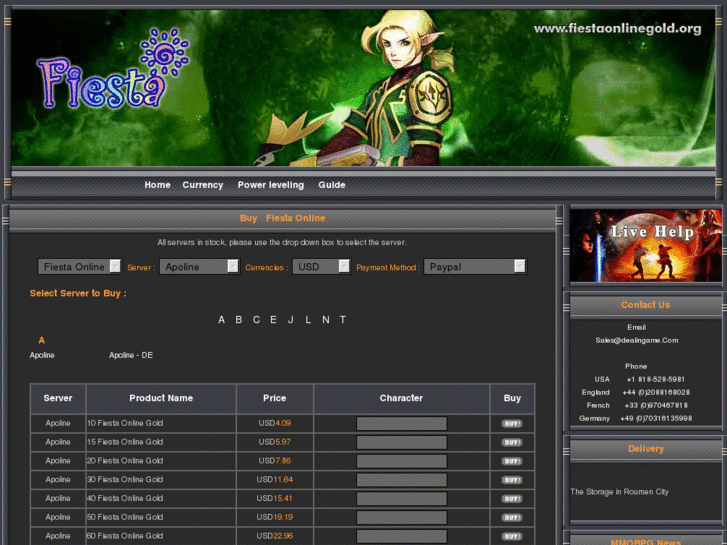
Task: Open the Guide menu item
Action: [x=332, y=185]
